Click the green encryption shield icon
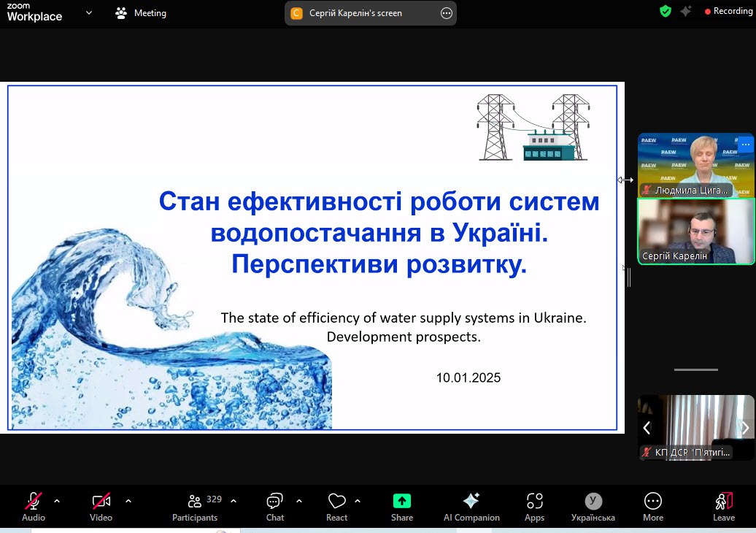Image resolution: width=756 pixels, height=533 pixels. pos(665,11)
